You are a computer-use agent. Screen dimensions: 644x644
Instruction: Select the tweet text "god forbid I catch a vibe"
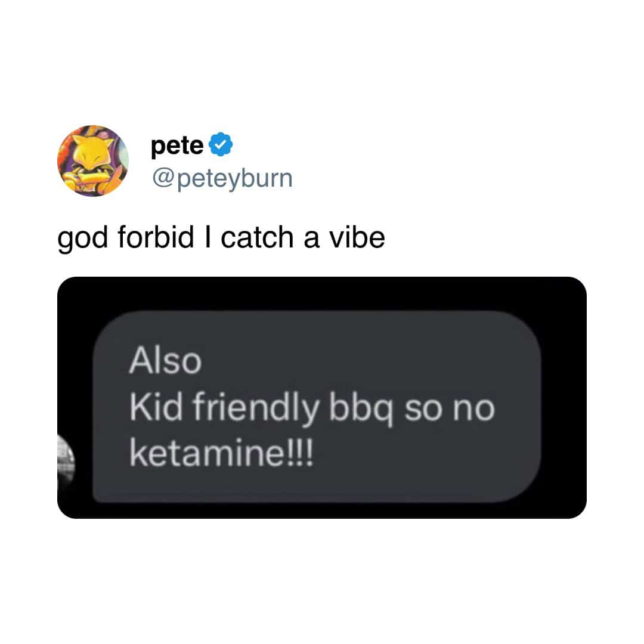point(221,238)
